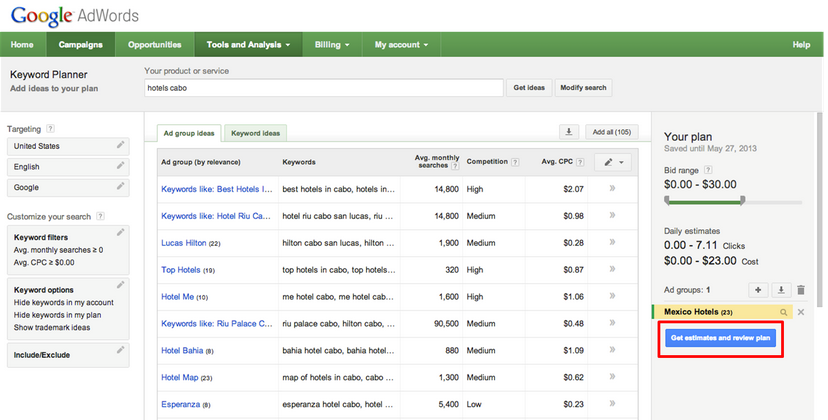Open help icon beside Avg. CPC header
The height and width of the screenshot is (420, 828).
tap(580, 162)
